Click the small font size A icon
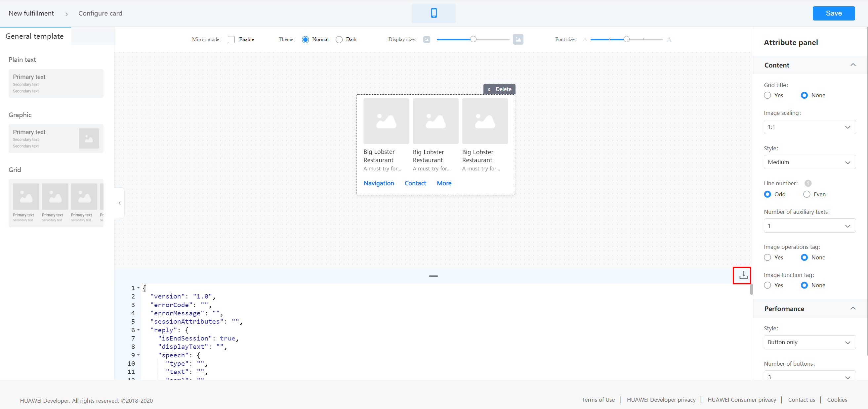Viewport: 868px width, 409px height. 585,39
